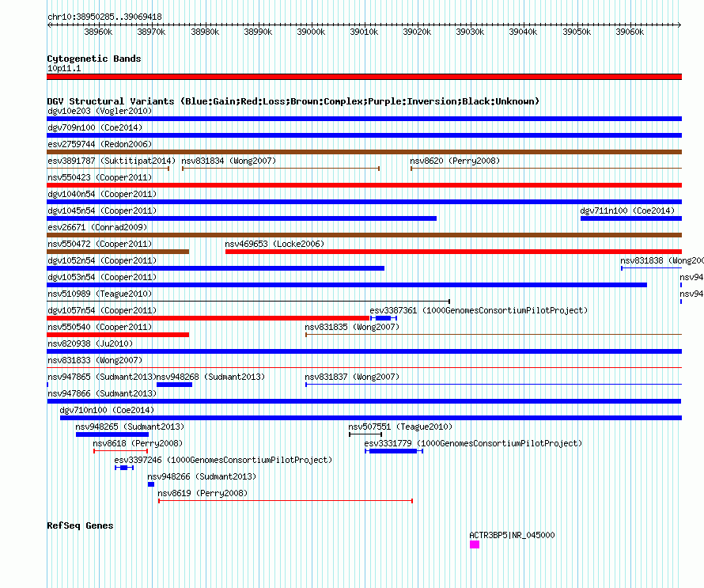Click the esv3397246 blue variant glyph
This screenshot has height=588, width=704.
tap(124, 468)
